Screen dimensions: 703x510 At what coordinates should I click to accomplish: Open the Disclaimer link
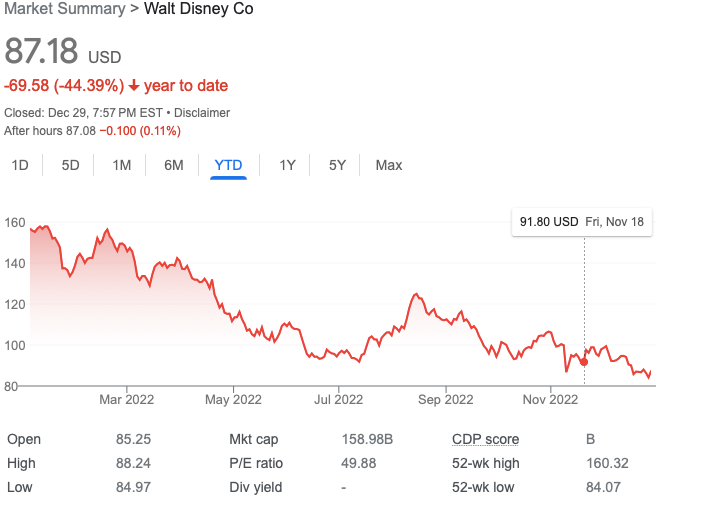[202, 113]
